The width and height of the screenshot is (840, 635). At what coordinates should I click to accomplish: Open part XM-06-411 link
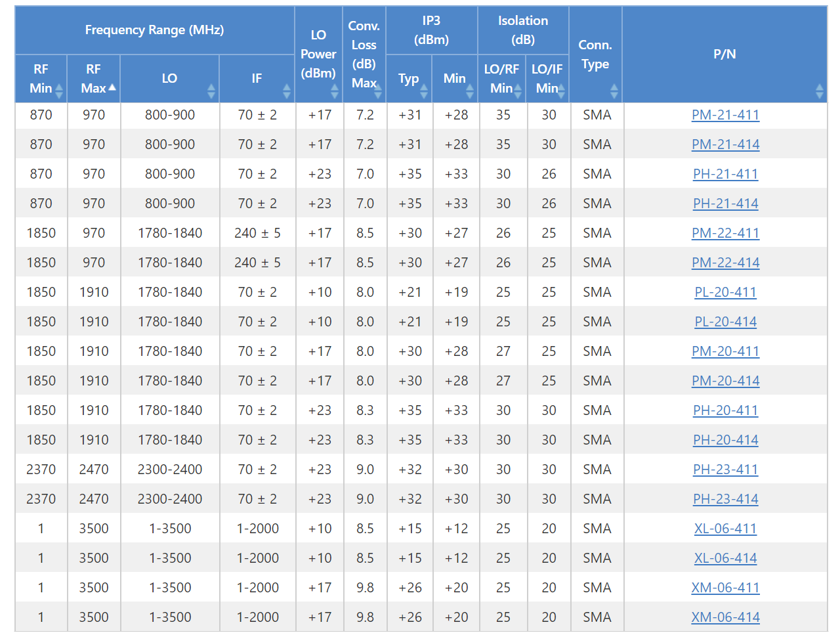[x=725, y=588]
